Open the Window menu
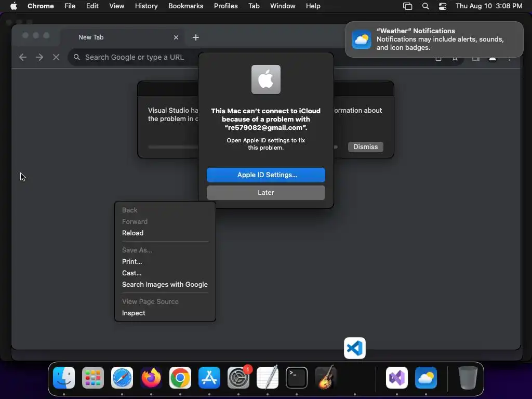The height and width of the screenshot is (399, 532). 283,6
